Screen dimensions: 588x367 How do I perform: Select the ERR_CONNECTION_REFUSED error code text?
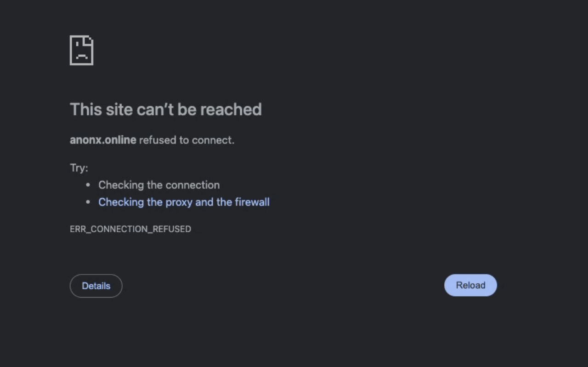click(x=130, y=229)
